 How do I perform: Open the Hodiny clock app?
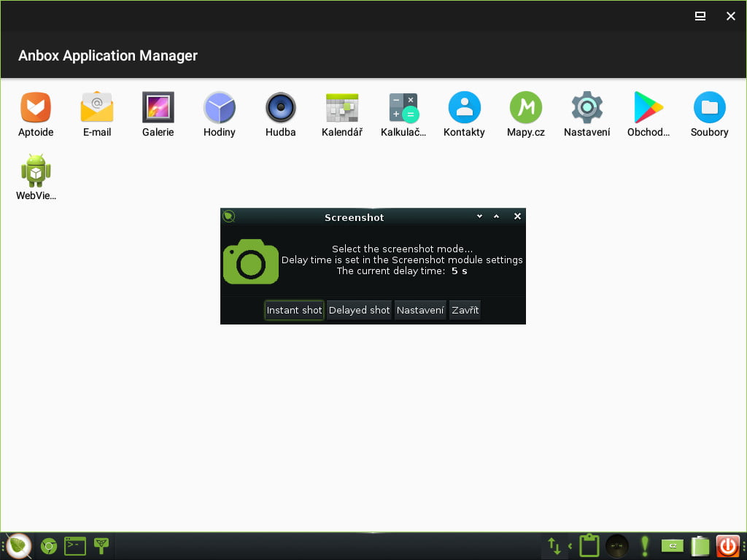219,114
